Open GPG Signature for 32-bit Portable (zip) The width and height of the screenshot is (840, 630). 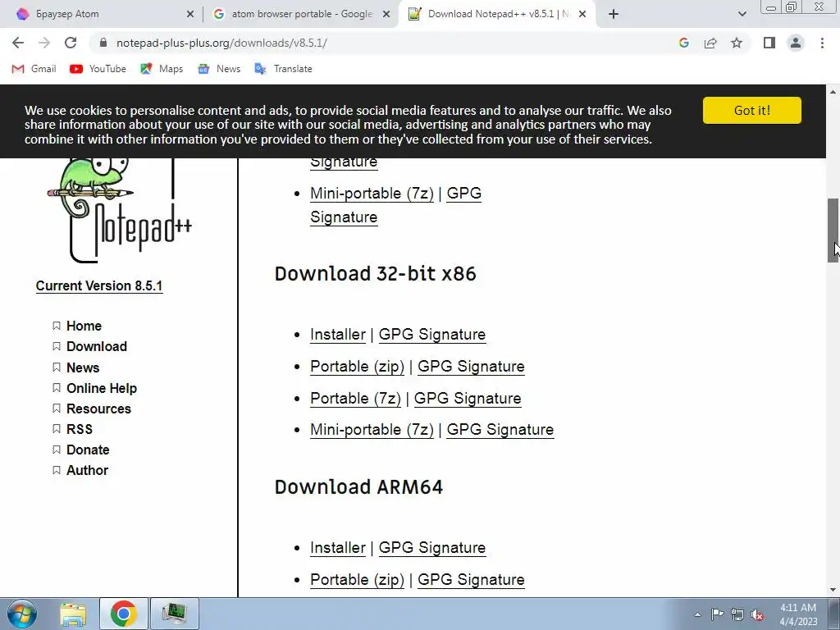pyautogui.click(x=471, y=367)
